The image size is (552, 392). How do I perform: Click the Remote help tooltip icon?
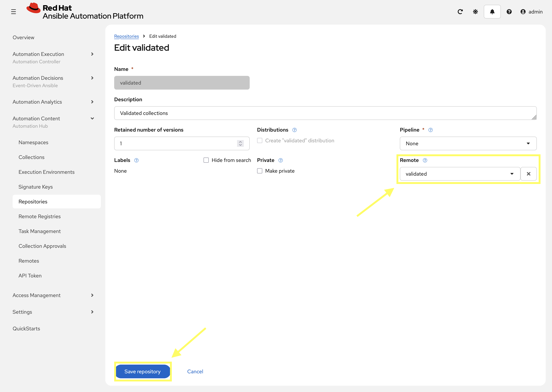pos(425,160)
